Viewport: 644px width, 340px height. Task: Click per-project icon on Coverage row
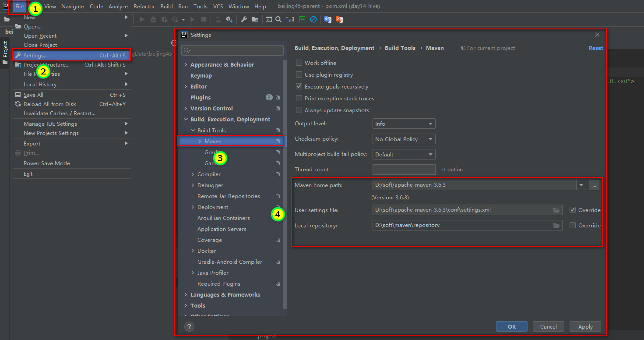[x=278, y=240]
